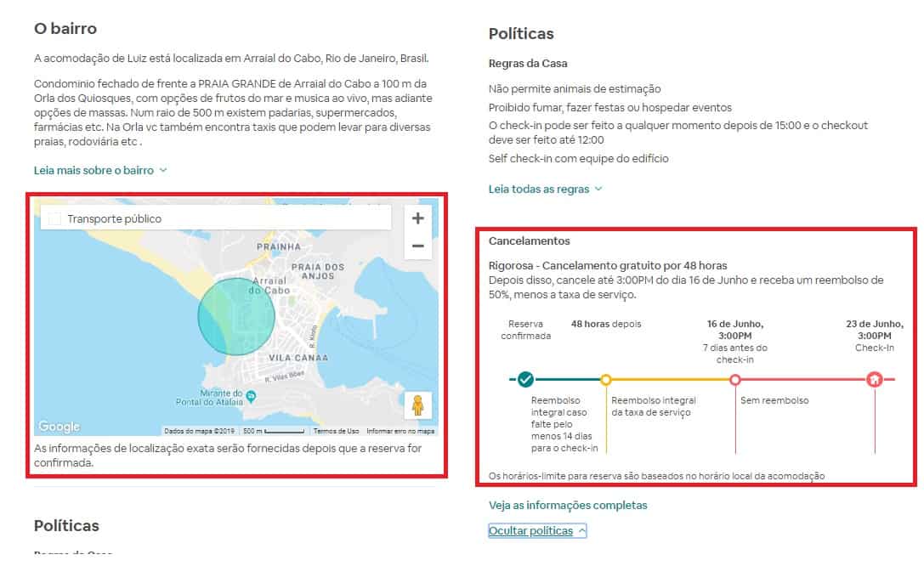Image resolution: width=924 pixels, height=566 pixels.
Task: Click the PRAIA DOS ANJOS map label
Action: [x=318, y=271]
